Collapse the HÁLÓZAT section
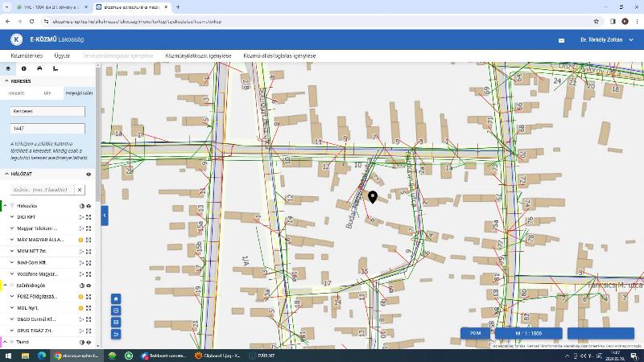 [x=6, y=174]
